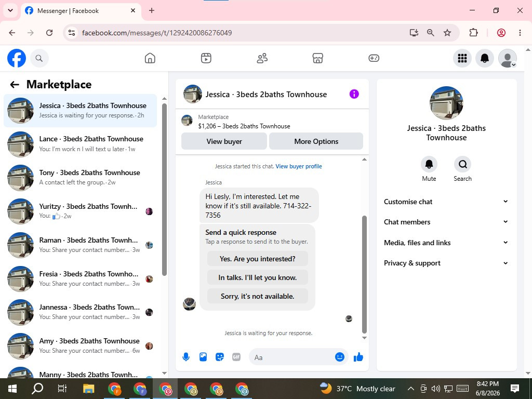Send a thumbs-up like
This screenshot has height=399, width=532.
(358, 357)
